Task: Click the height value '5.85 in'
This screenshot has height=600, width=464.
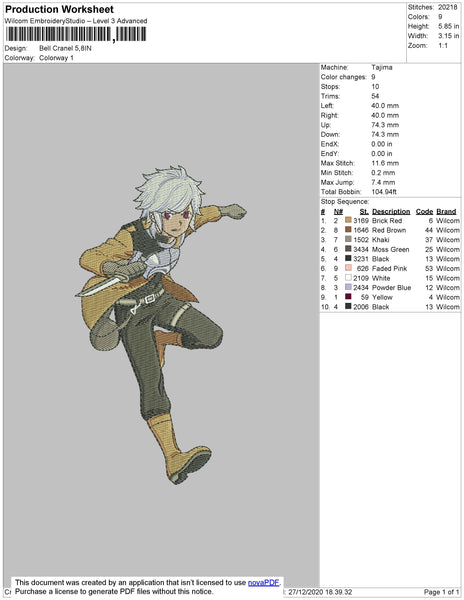Action: click(448, 26)
